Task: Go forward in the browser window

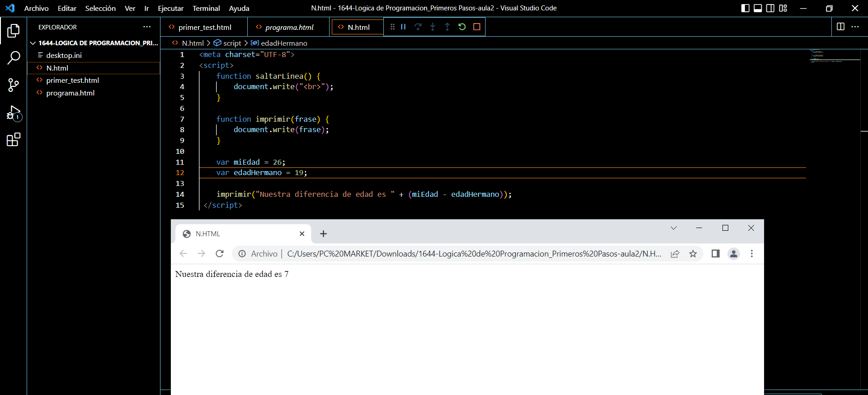Action: tap(202, 253)
